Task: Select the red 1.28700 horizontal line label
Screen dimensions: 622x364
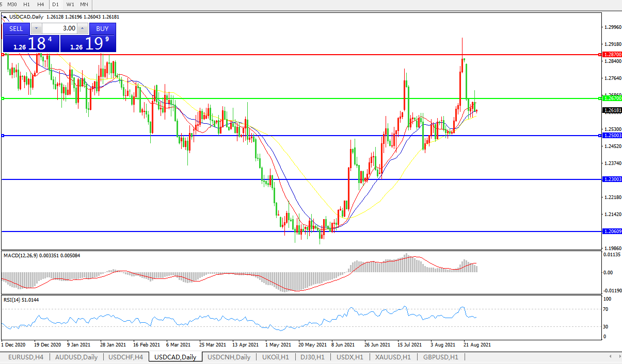Action: click(611, 54)
